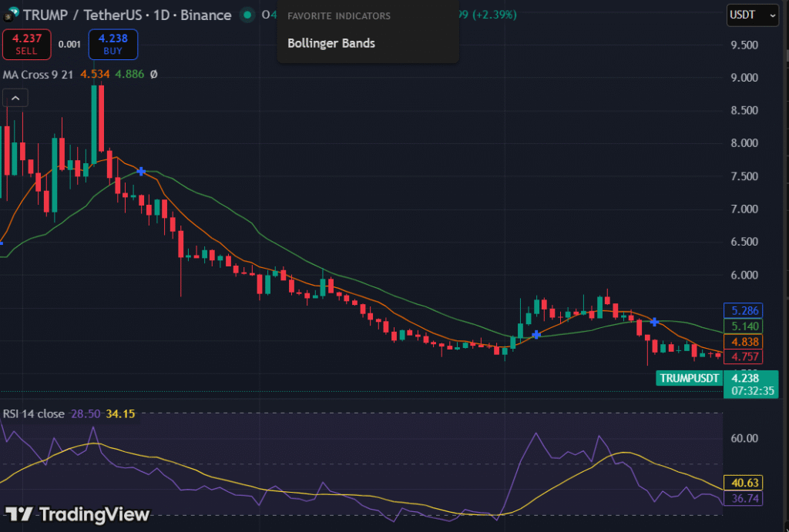
Task: Click the most recent blue MA cross marker
Action: [654, 322]
